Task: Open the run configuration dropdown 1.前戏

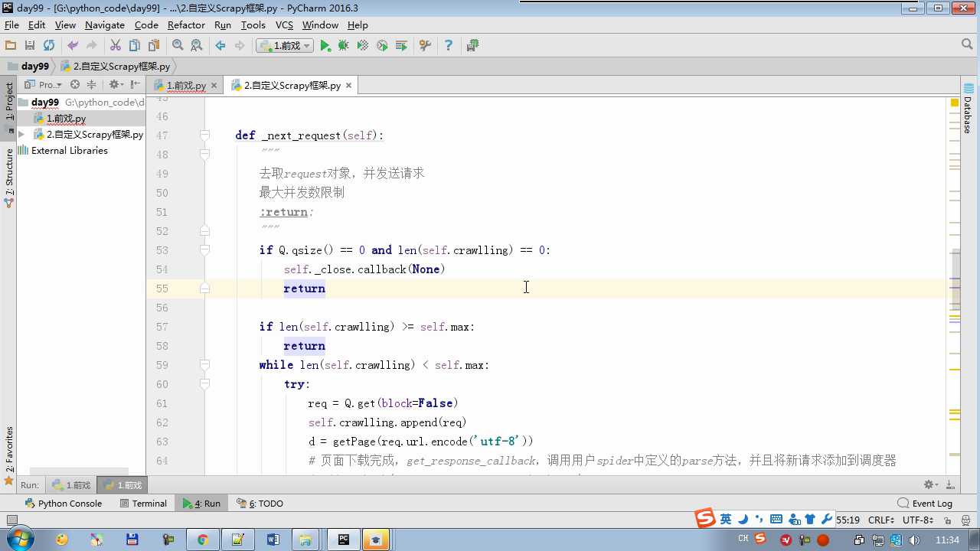Action: (x=285, y=46)
